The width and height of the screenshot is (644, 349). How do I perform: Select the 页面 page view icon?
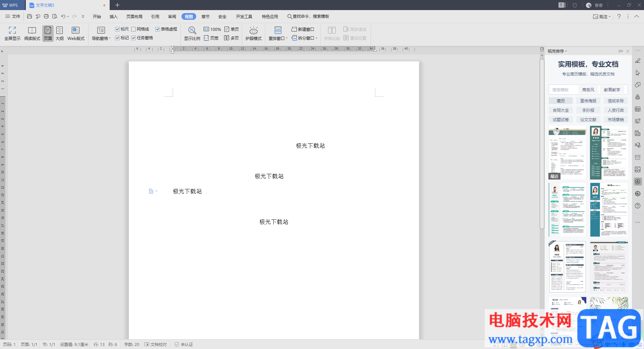coord(48,34)
